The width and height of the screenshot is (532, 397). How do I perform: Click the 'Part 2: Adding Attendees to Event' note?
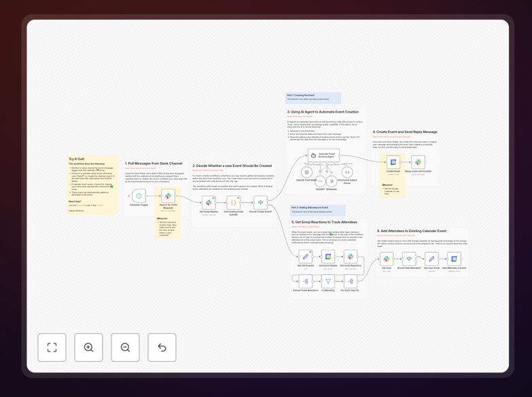coord(317,210)
